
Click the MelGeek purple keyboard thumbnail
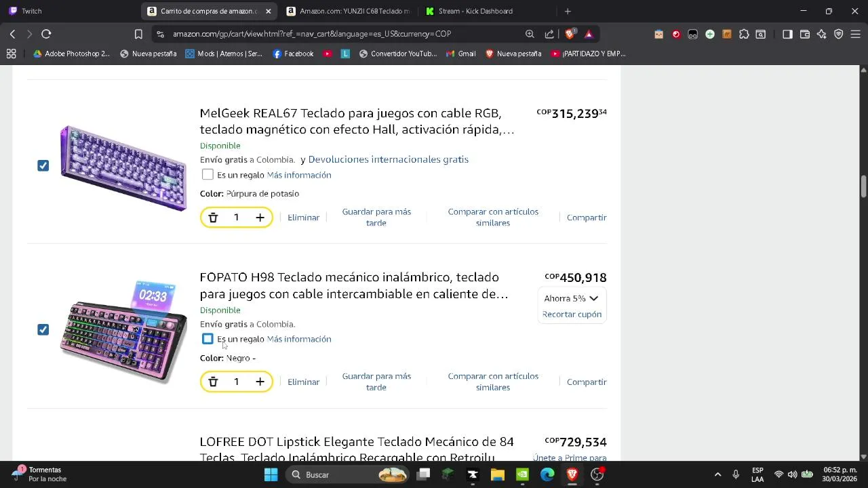[123, 167]
